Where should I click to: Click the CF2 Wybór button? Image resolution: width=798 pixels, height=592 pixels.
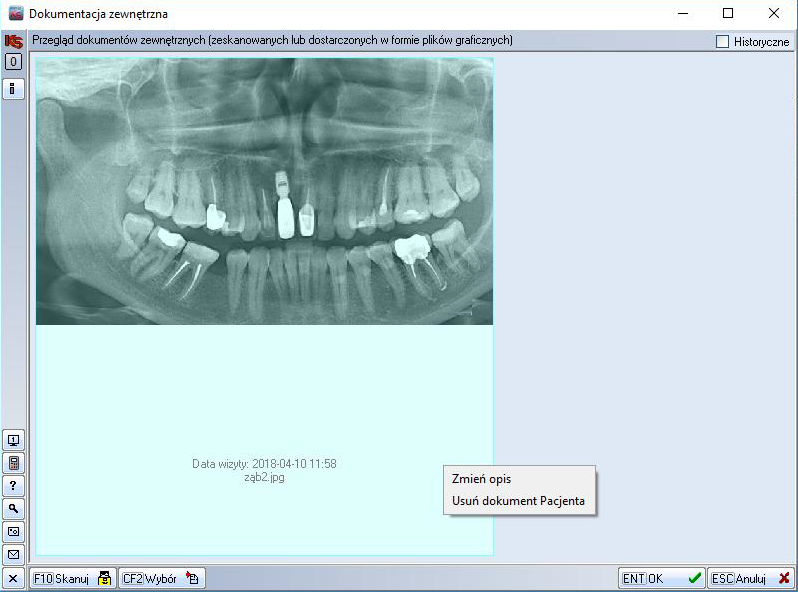pyautogui.click(x=162, y=578)
